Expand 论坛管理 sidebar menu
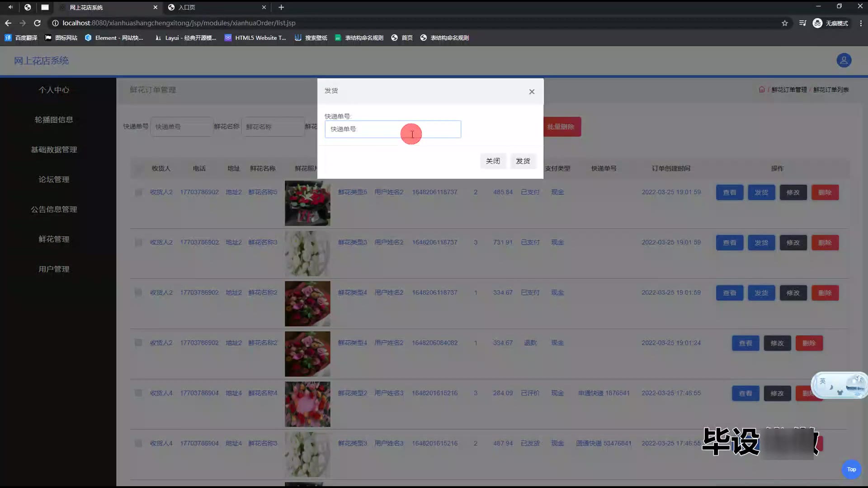The height and width of the screenshot is (488, 868). 54,179
